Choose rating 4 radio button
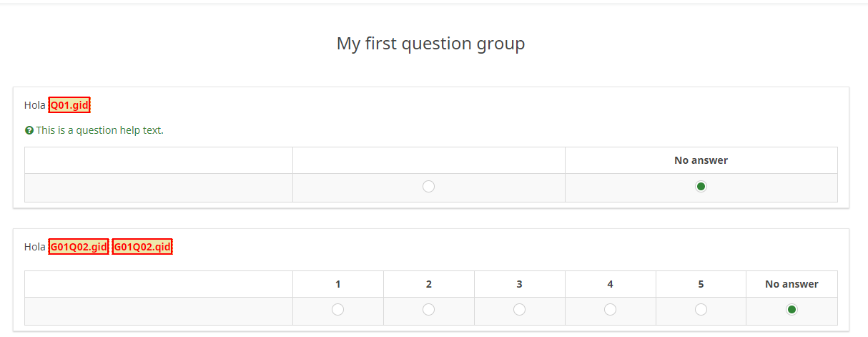This screenshot has width=868, height=337. click(x=610, y=310)
